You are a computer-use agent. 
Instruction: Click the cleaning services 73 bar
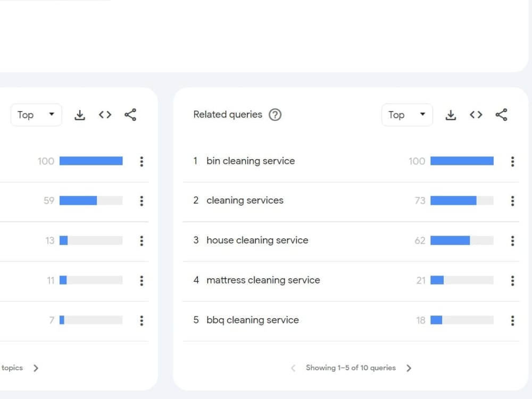click(x=462, y=201)
